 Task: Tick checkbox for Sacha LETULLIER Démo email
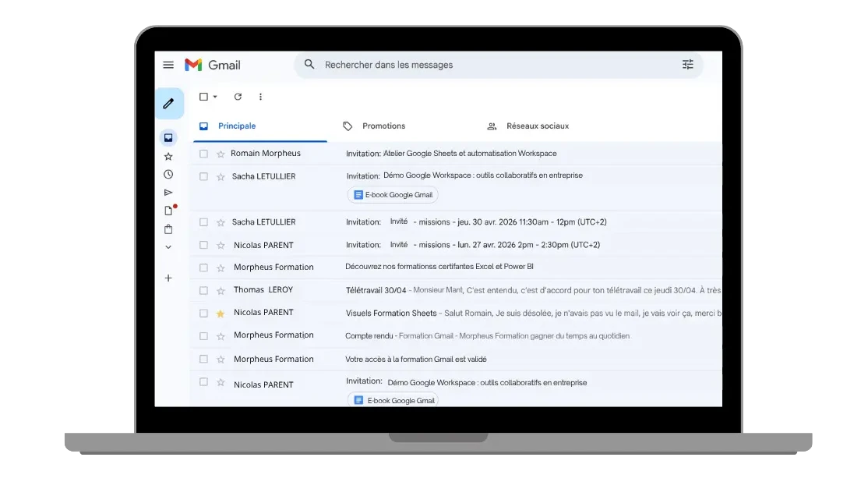(x=203, y=176)
